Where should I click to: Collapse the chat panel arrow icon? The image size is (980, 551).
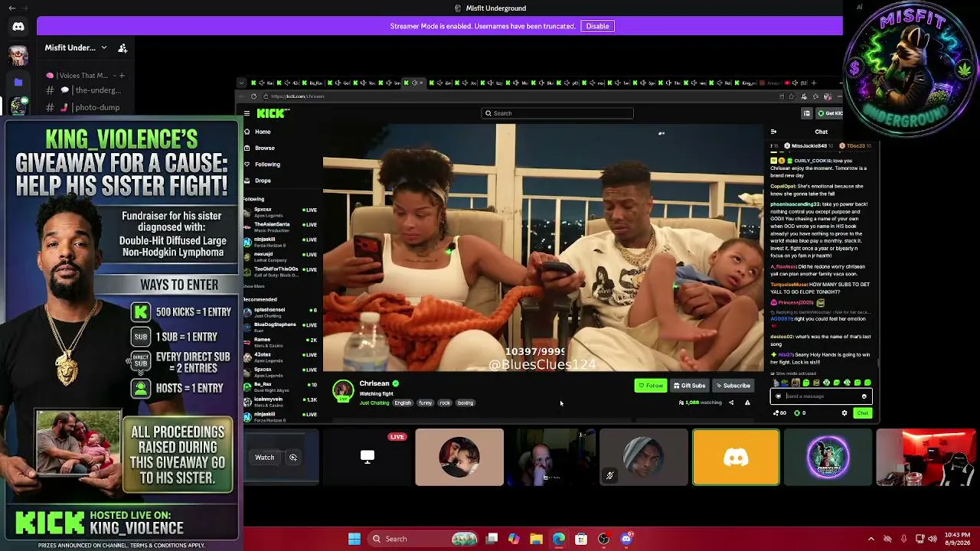tap(773, 132)
